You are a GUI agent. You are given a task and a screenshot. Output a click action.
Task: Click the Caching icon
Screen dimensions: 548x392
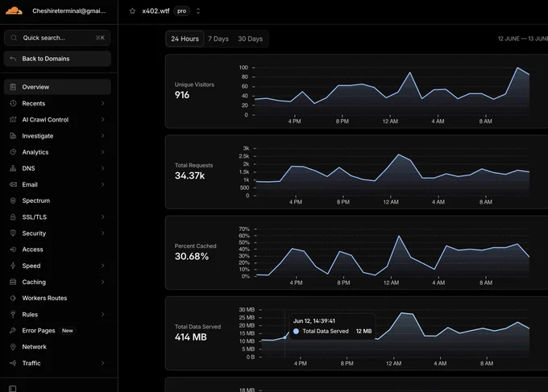(x=13, y=282)
